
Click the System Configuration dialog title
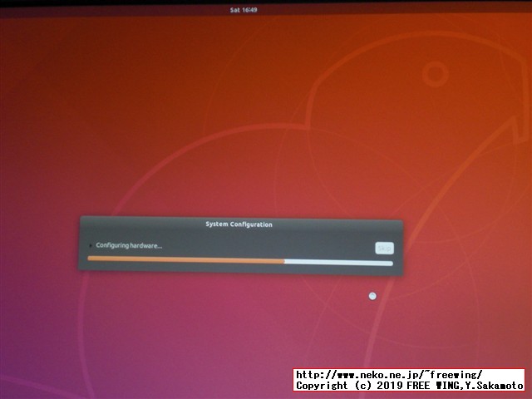click(x=239, y=224)
